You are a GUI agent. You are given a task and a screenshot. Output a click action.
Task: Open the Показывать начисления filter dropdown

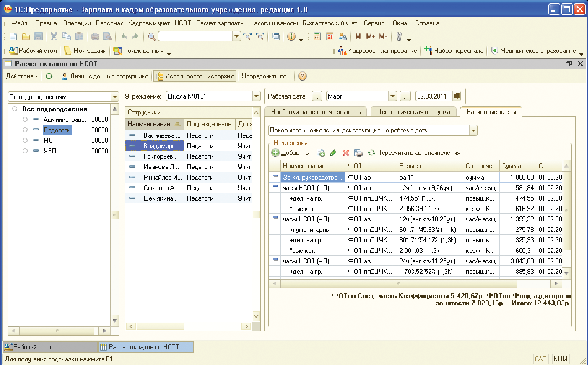click(x=473, y=130)
